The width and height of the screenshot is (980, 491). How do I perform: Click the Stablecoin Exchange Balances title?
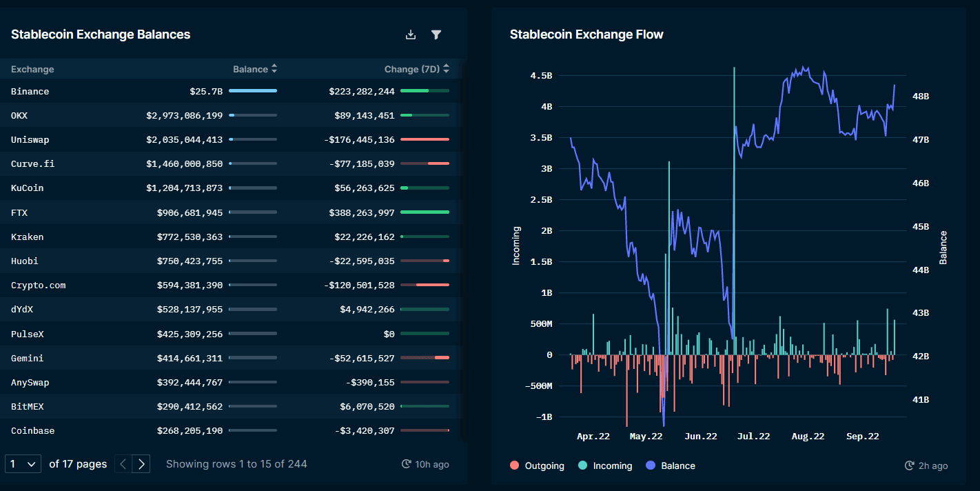point(101,34)
